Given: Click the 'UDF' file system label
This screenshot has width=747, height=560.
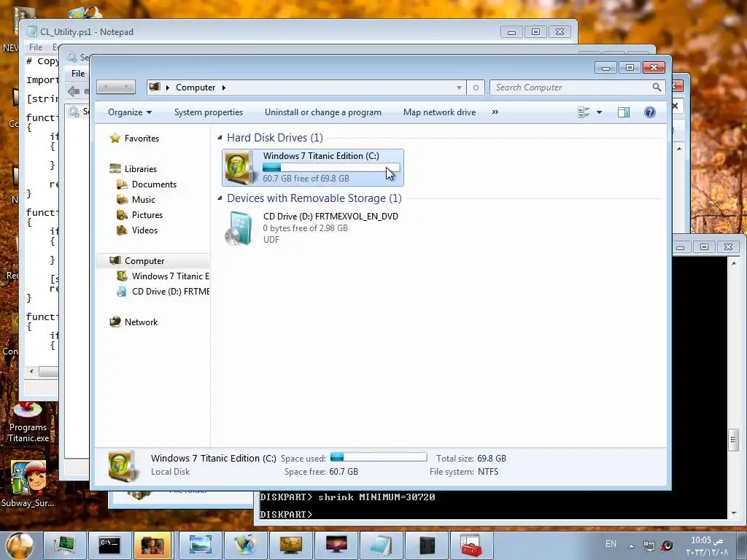Looking at the screenshot, I should [x=271, y=239].
